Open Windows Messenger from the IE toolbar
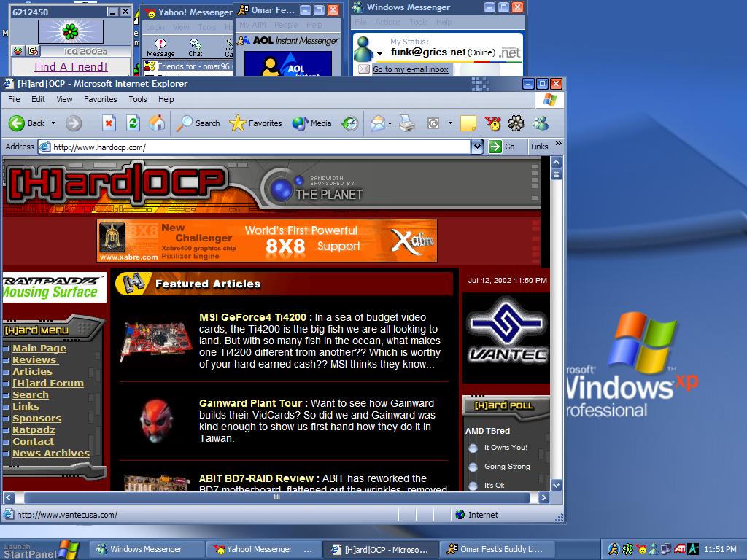 (541, 123)
